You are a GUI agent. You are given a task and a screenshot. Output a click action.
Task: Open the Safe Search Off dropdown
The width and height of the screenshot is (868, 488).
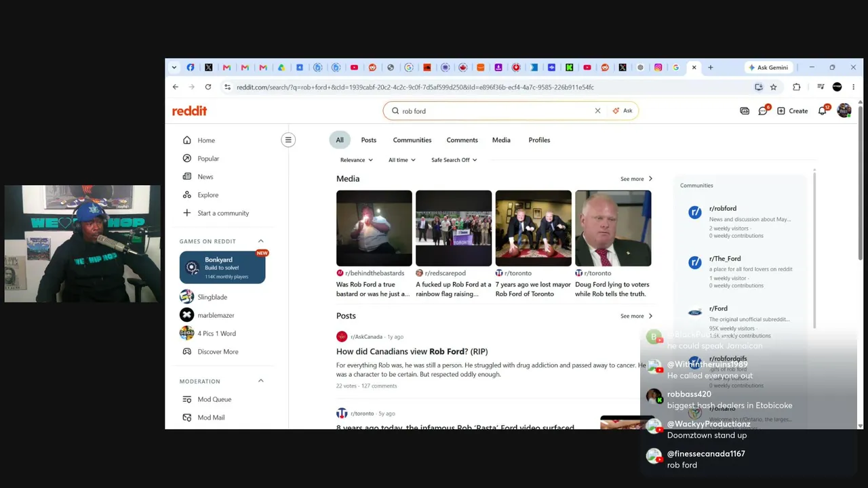click(454, 160)
